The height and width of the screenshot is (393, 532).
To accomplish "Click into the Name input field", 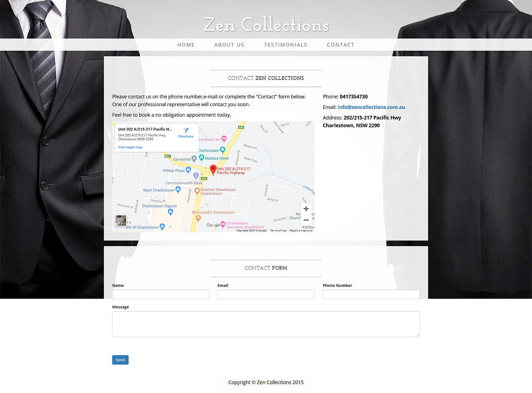I will tap(160, 295).
